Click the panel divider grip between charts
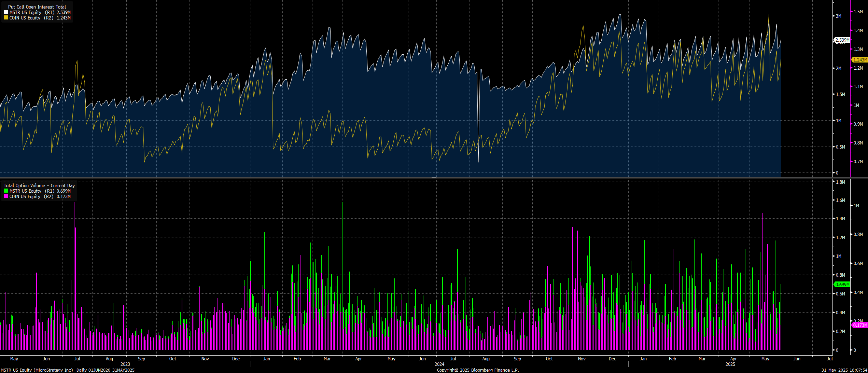The width and height of the screenshot is (868, 373). pyautogui.click(x=434, y=178)
